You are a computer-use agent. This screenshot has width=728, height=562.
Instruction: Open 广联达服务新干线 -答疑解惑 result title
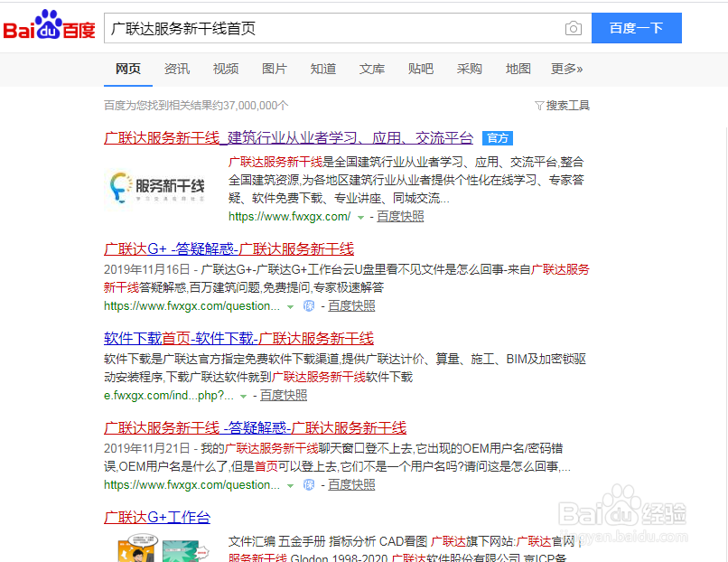256,427
